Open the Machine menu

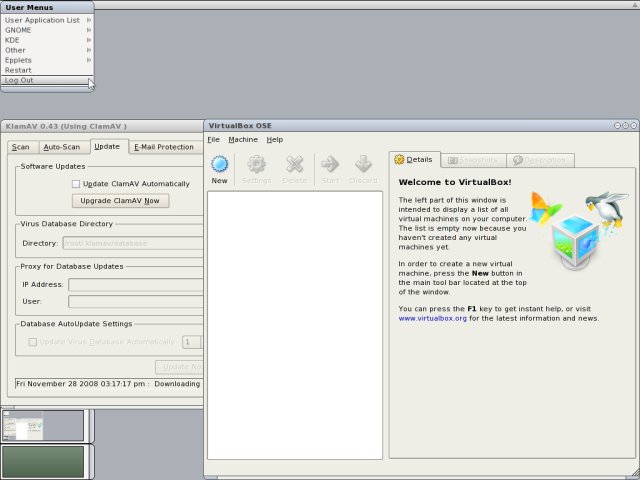pyautogui.click(x=243, y=140)
